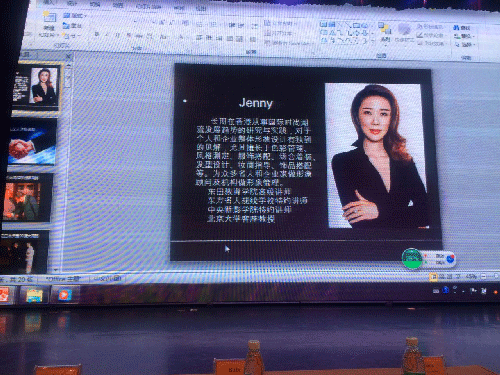
Task: Click the green circle floating widget
Action: pos(412,258)
